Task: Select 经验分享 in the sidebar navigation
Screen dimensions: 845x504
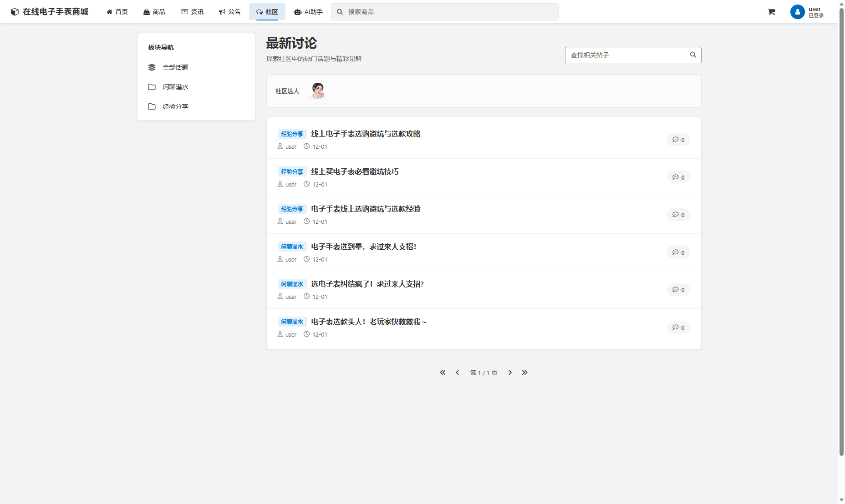Action: click(x=175, y=106)
